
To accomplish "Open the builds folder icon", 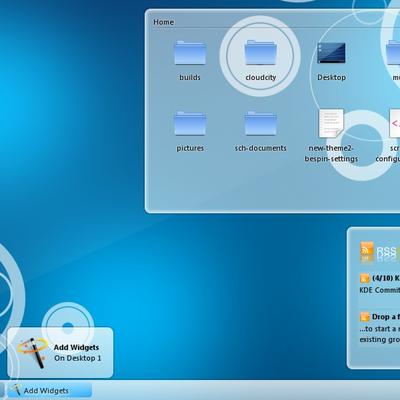I will (190, 53).
